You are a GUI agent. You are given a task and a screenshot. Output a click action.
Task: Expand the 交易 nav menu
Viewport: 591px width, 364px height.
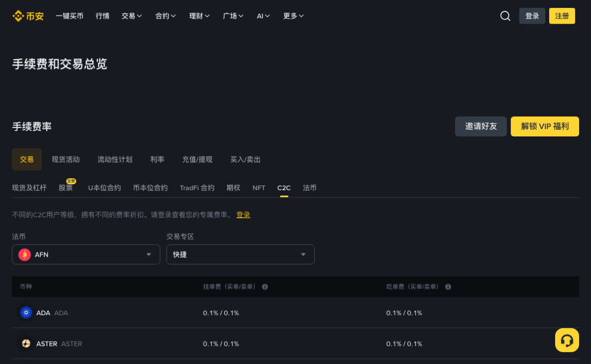(132, 16)
